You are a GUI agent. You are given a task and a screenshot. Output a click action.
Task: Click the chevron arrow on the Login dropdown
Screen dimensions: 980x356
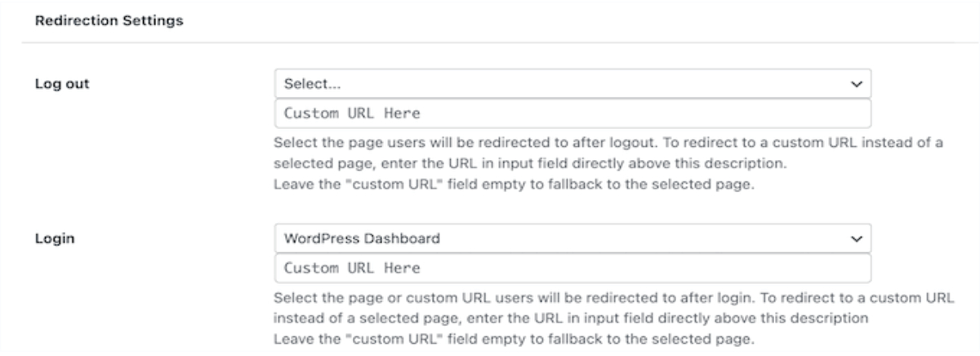pos(856,239)
